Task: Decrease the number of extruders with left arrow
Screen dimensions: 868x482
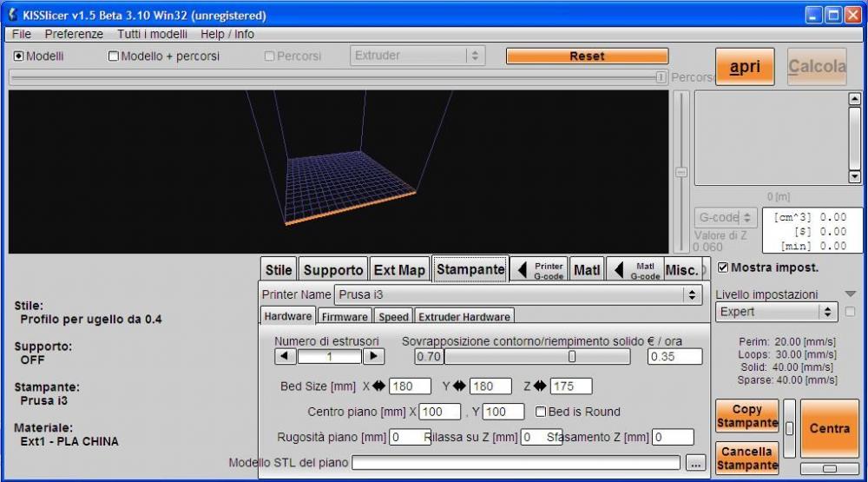Action: [286, 356]
